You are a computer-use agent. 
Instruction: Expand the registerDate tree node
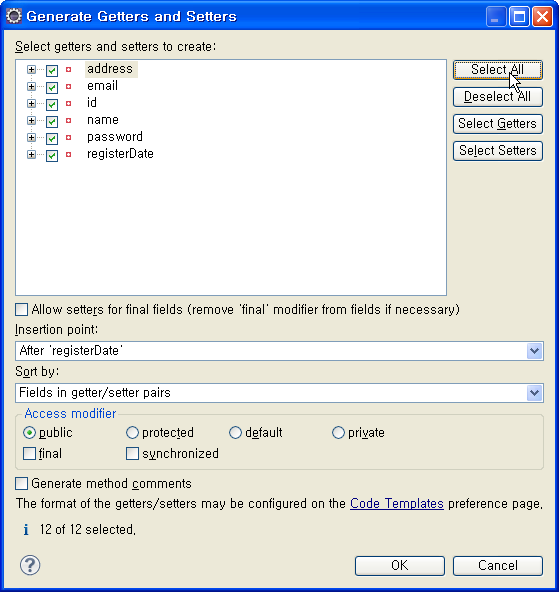click(x=31, y=154)
